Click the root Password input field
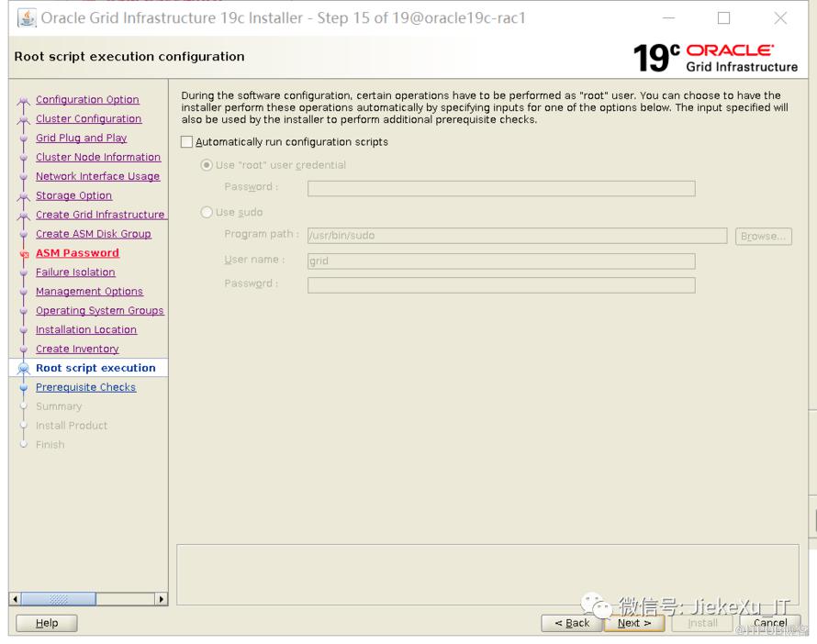 (501, 188)
